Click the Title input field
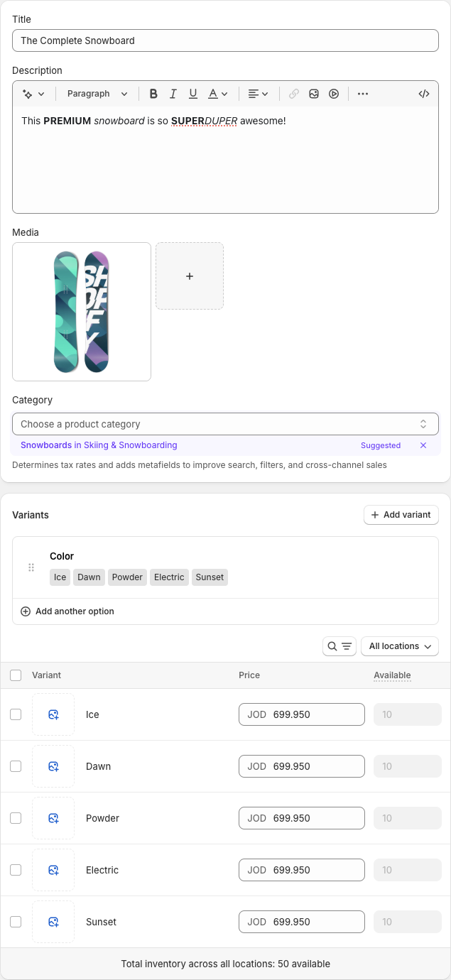 225,40
